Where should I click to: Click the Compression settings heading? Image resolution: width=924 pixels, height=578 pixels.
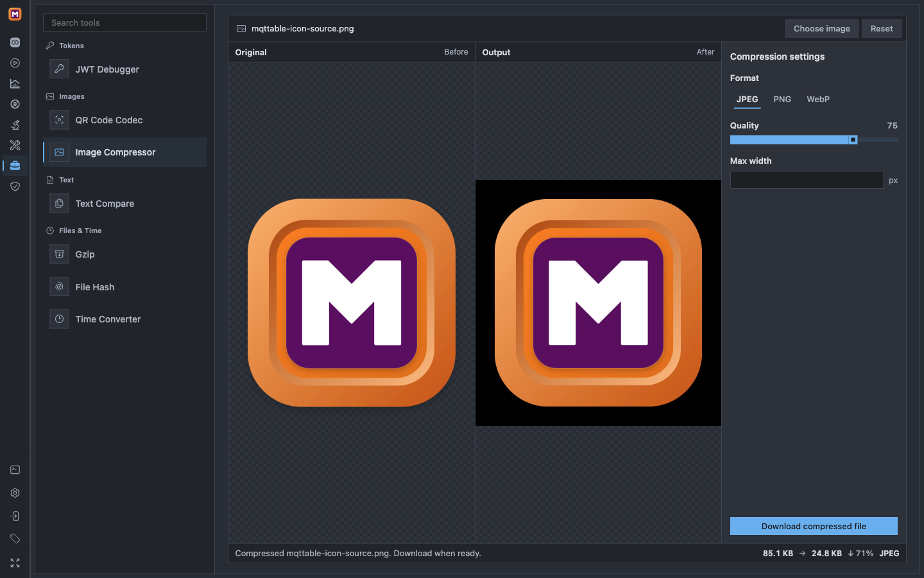point(777,57)
